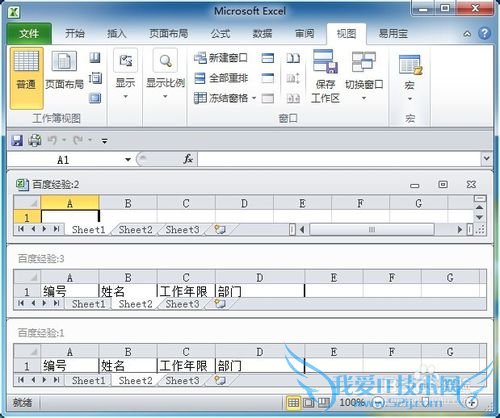The image size is (500, 418).
Task: Select Normal view button in status bar
Action: (293, 402)
